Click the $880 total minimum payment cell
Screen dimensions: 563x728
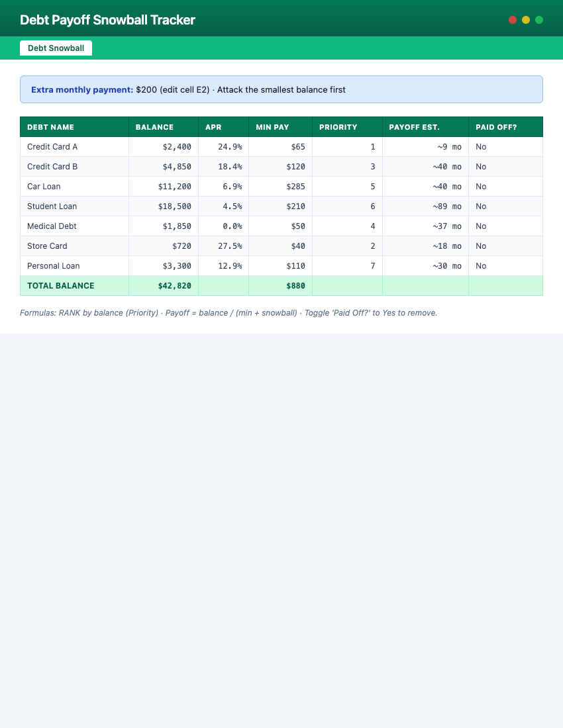(x=281, y=286)
